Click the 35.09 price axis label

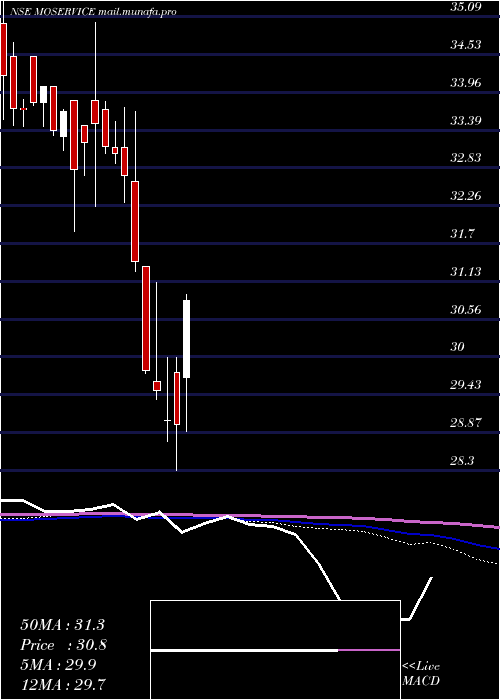[466, 7]
